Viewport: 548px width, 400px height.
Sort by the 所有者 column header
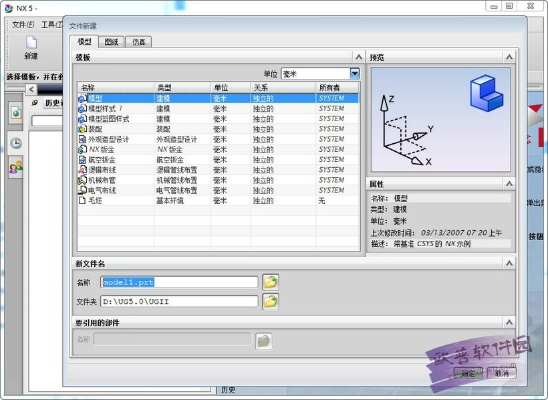[338, 87]
